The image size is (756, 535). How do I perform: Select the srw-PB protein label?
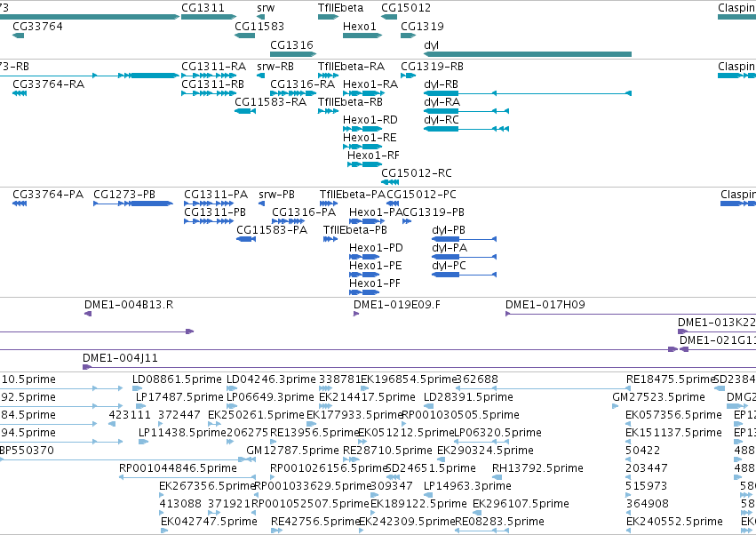[277, 195]
